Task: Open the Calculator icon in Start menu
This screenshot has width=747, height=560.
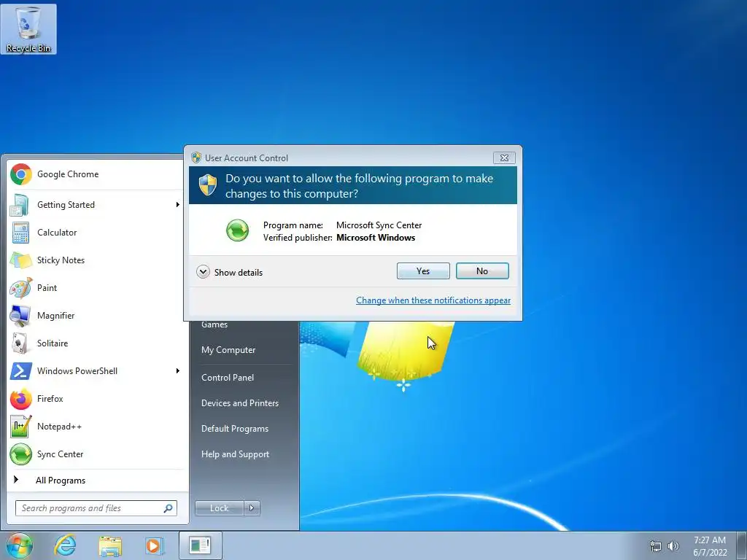Action: point(20,233)
